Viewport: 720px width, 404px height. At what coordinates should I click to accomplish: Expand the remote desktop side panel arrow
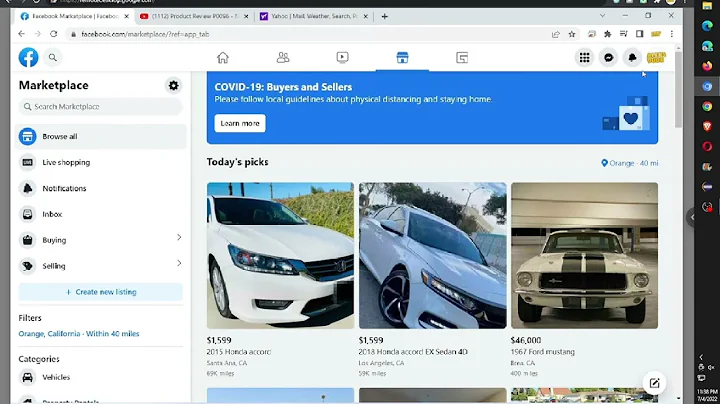click(x=692, y=217)
